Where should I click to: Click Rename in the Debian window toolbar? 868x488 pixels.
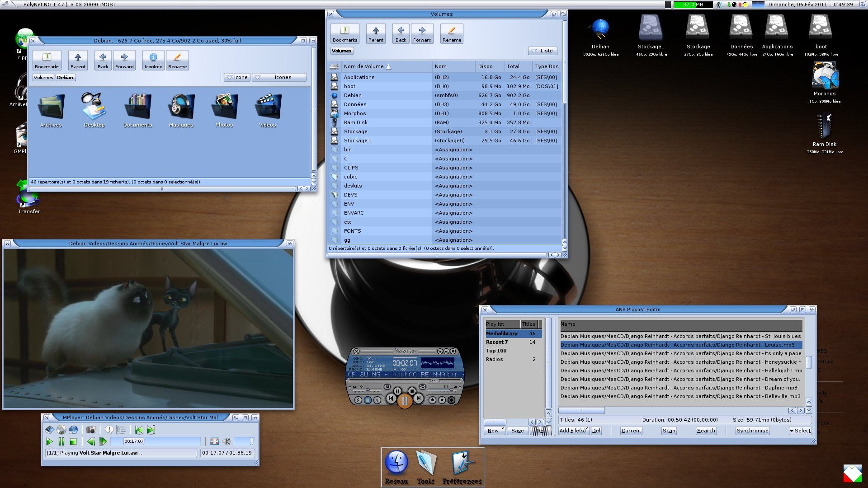177,61
